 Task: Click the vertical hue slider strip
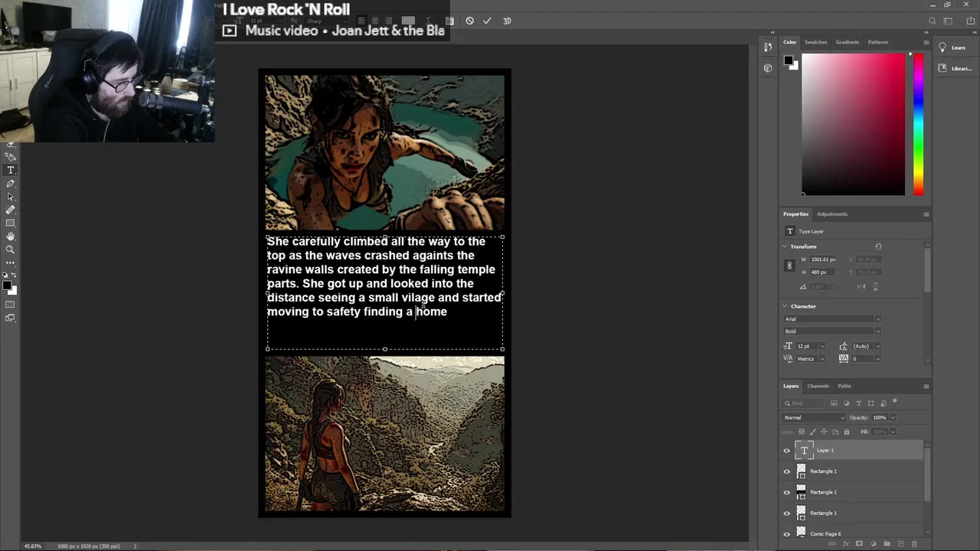click(x=918, y=124)
